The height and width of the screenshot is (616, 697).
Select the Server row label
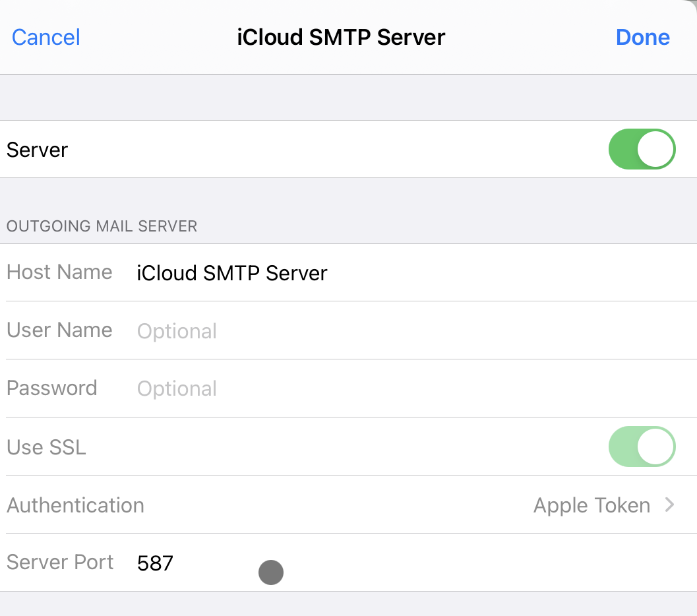pos(38,150)
